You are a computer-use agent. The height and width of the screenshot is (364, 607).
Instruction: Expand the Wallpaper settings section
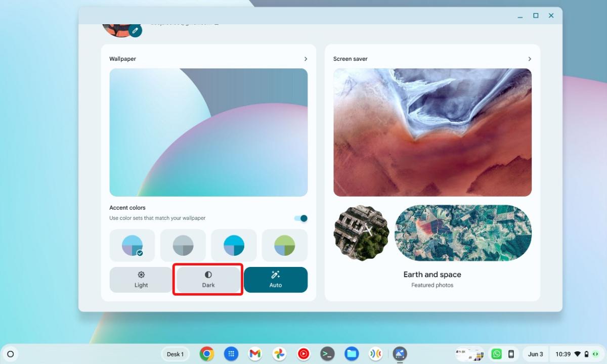click(x=306, y=59)
